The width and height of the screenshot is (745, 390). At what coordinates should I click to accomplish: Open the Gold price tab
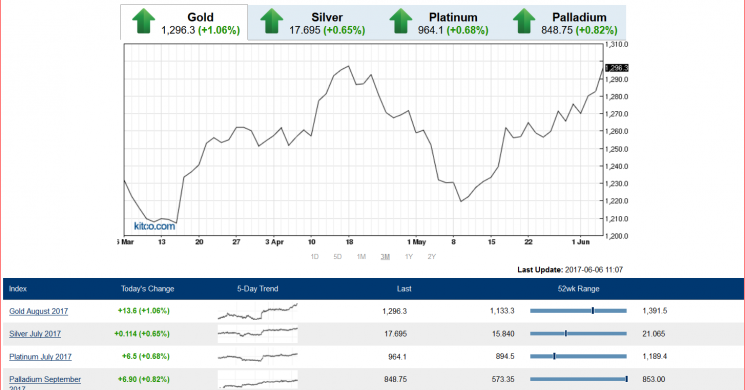click(x=184, y=22)
